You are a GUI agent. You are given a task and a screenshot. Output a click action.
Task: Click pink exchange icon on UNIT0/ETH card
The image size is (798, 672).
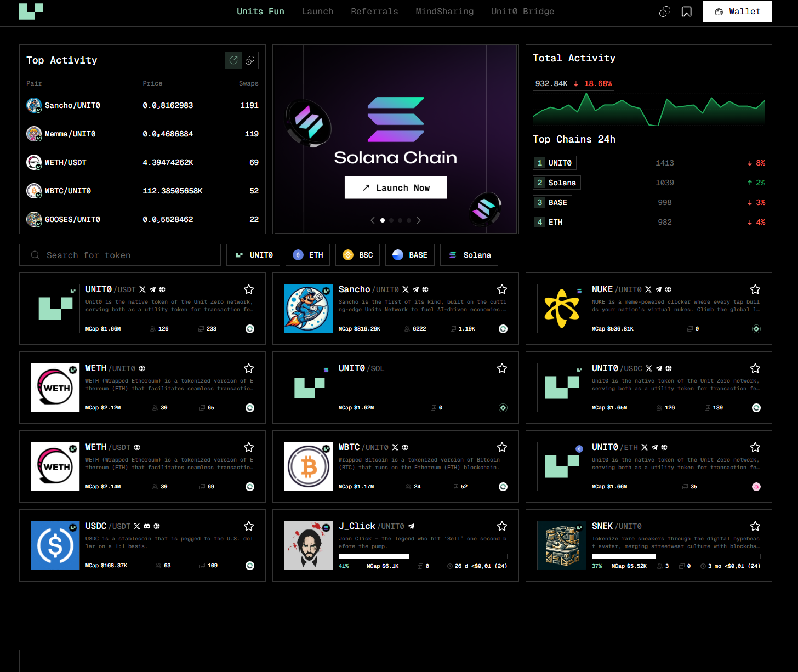[756, 487]
